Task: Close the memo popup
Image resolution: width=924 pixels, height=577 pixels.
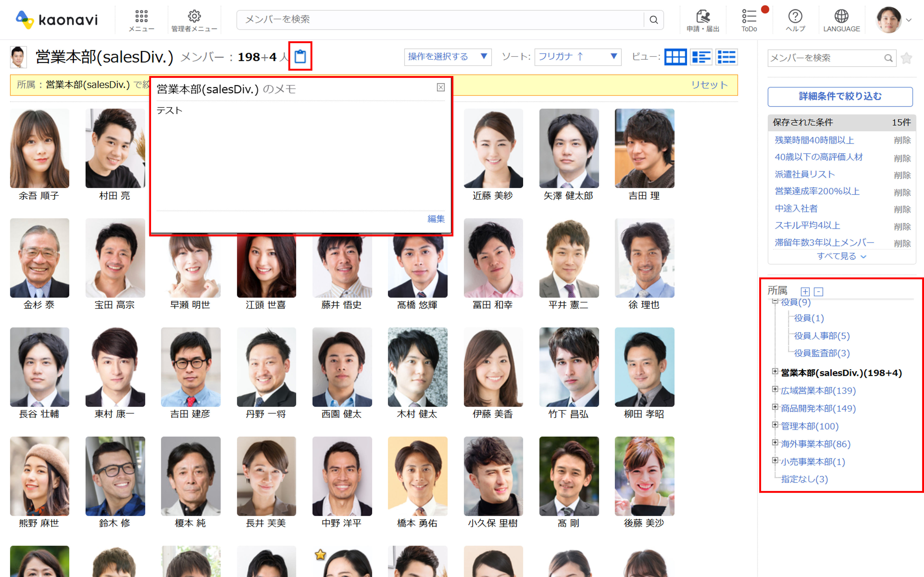Action: (x=441, y=87)
